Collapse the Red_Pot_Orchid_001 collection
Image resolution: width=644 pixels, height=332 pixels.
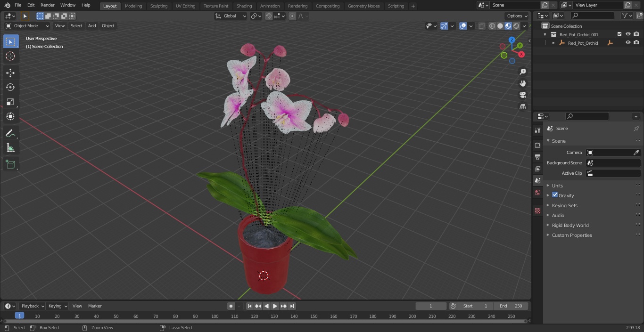[545, 34]
